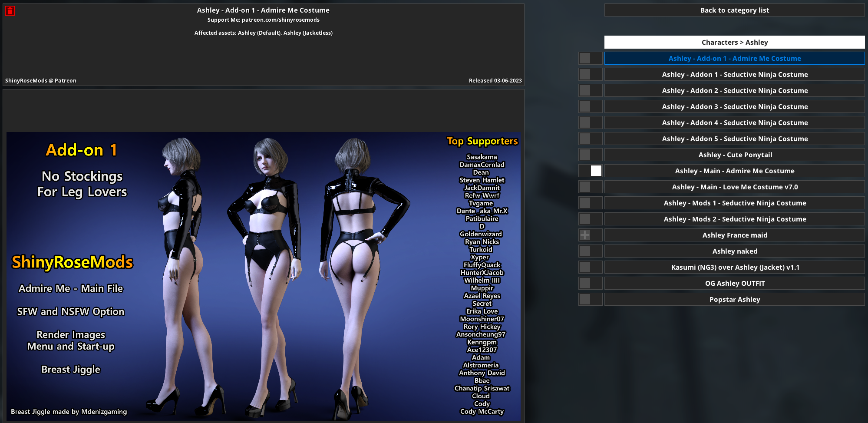Select the OG Ashley OUTFIT mod
This screenshot has height=423, width=868.
point(734,283)
